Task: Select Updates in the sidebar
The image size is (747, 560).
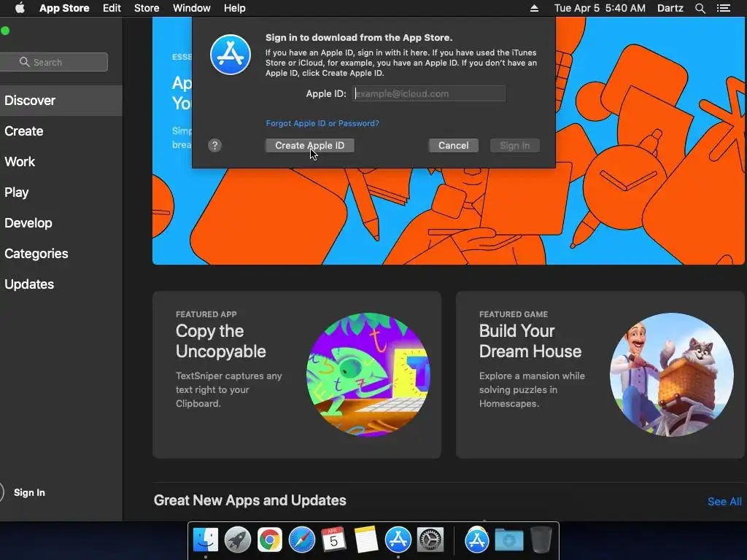Action: (61, 284)
